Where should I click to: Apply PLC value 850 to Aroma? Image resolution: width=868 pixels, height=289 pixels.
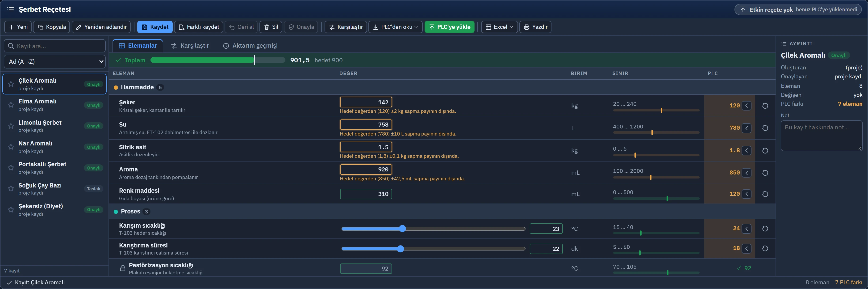point(746,173)
